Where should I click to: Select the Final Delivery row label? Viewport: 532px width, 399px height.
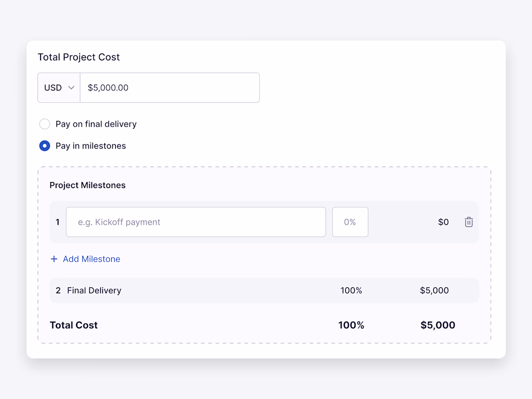(94, 291)
